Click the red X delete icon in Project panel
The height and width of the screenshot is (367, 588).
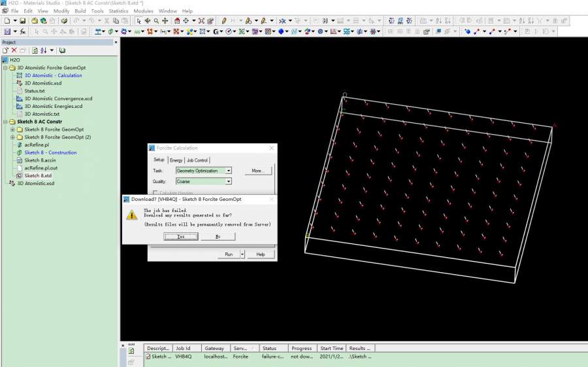pyautogui.click(x=14, y=50)
